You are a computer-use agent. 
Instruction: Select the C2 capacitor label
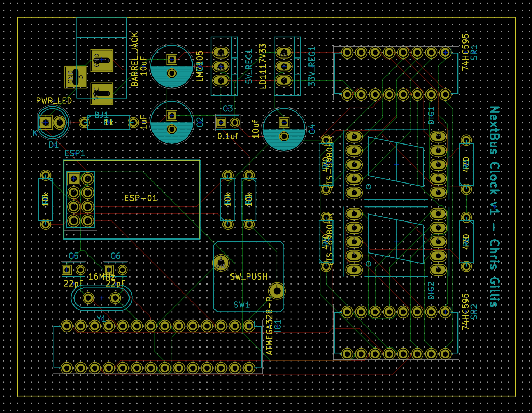(199, 122)
